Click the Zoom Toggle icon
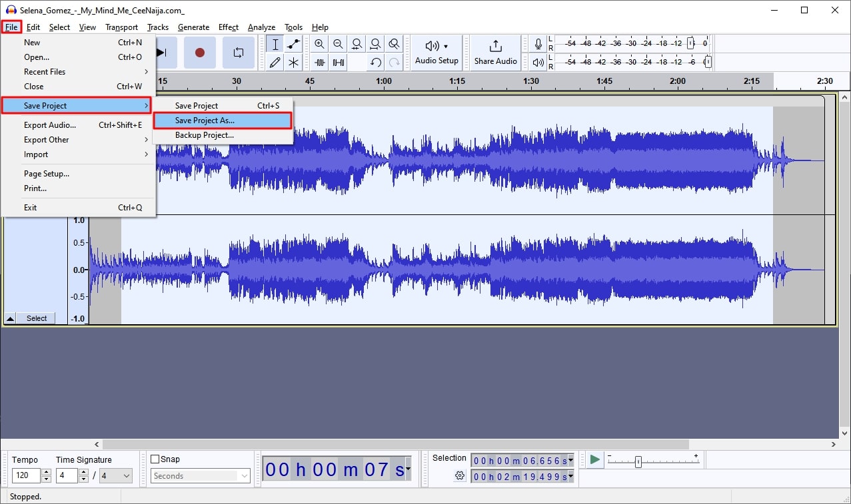 pyautogui.click(x=395, y=45)
